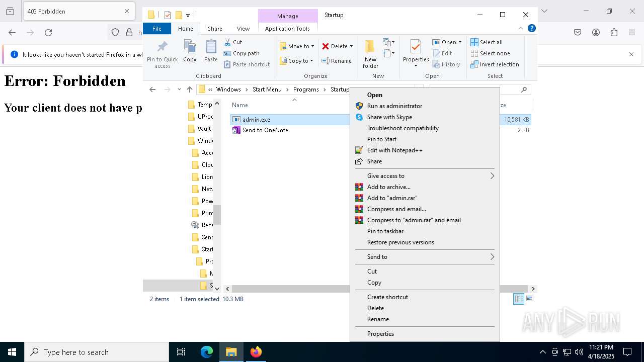Open Task View on taskbar
Viewport: 644px width, 362px height.
pos(181,352)
